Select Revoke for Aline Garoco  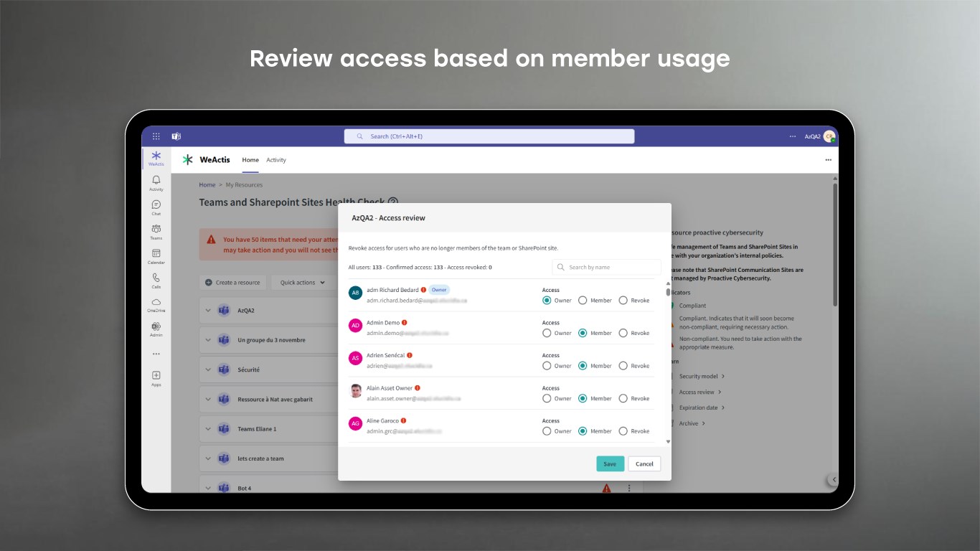point(623,431)
